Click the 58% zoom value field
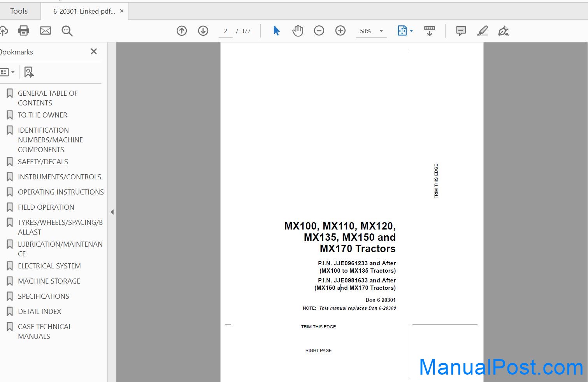Viewport: 588px width, 382px height. [x=365, y=31]
